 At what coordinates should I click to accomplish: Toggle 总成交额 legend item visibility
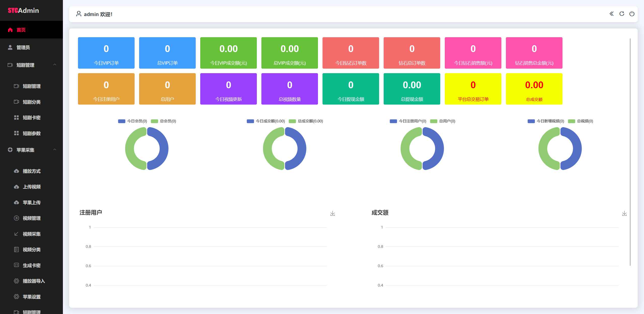point(306,121)
